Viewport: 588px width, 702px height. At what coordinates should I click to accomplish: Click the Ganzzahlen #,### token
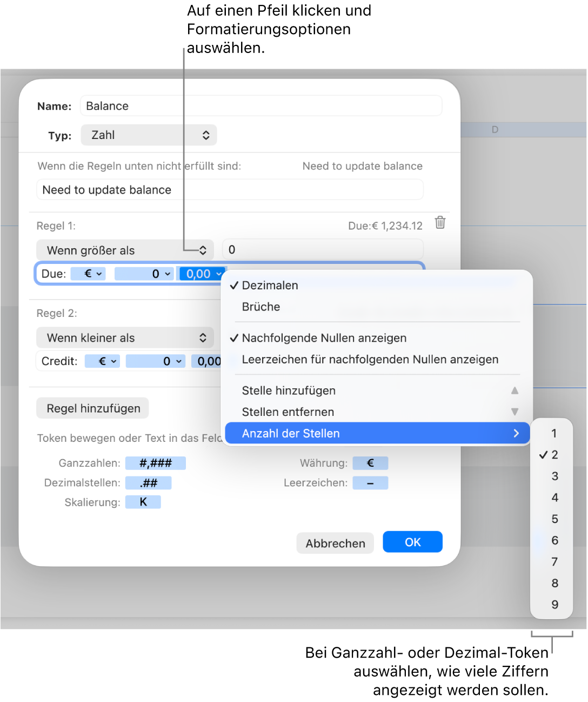point(156,463)
